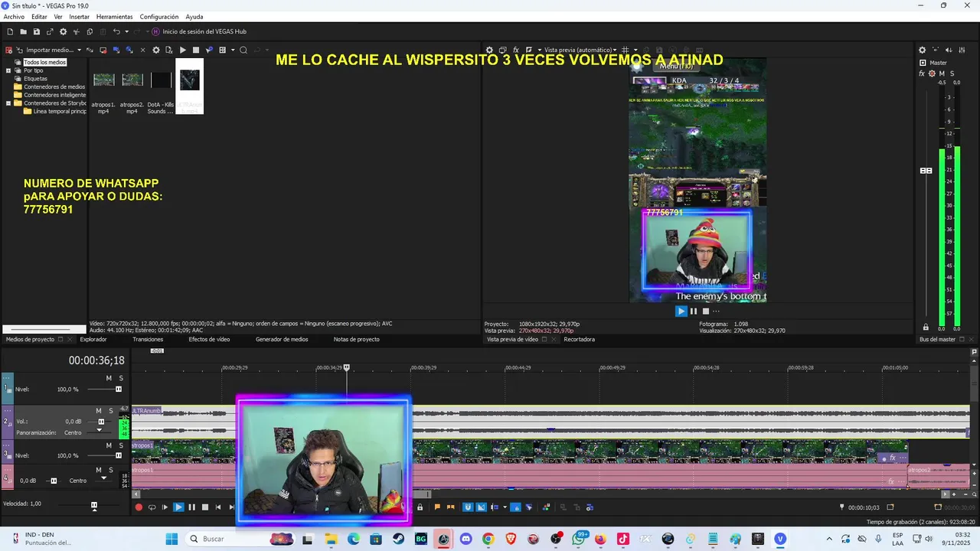Image resolution: width=980 pixels, height=551 pixels.
Task: Click Importar medios button
Action: point(44,50)
